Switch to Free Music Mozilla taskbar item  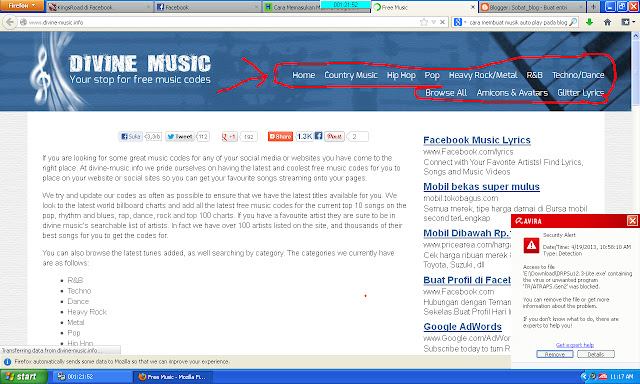click(173, 377)
